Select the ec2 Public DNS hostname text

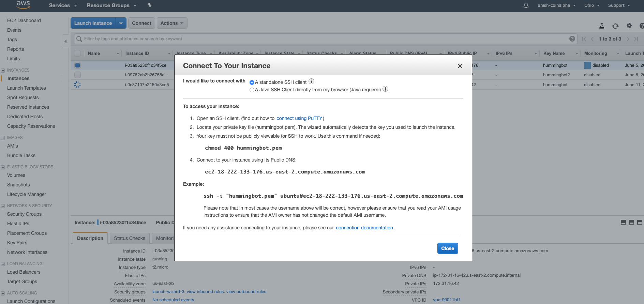pos(285,172)
